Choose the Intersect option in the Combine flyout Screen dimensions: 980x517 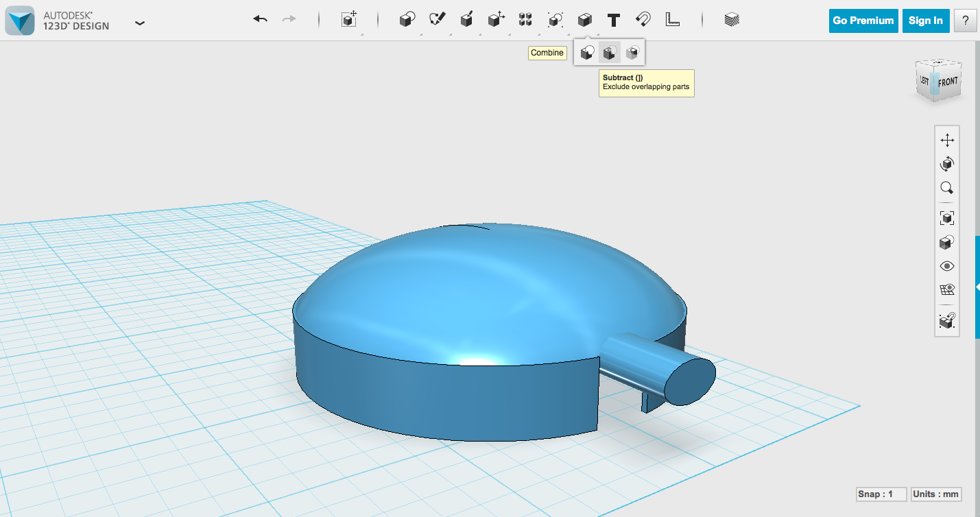(x=632, y=52)
